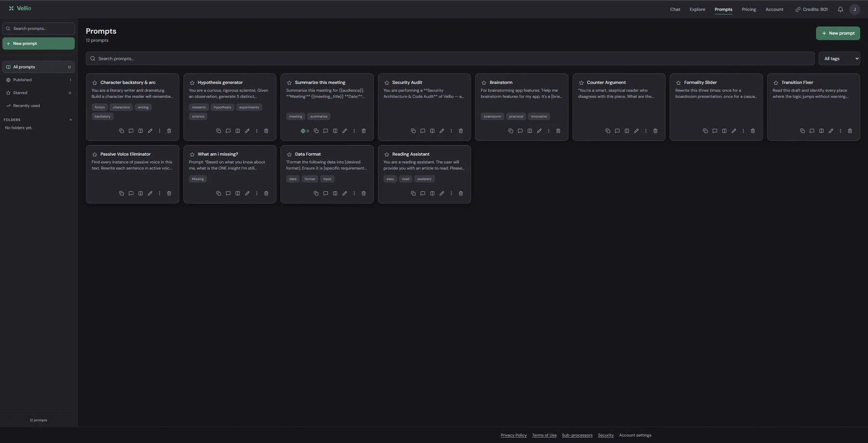Open the Account nav item
The width and height of the screenshot is (868, 443).
click(774, 9)
